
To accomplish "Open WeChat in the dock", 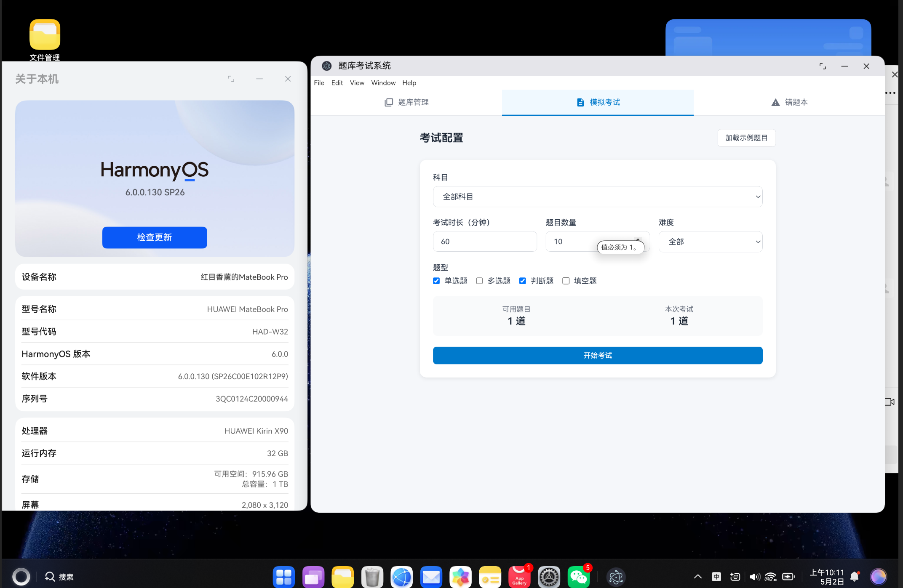I will [x=578, y=577].
